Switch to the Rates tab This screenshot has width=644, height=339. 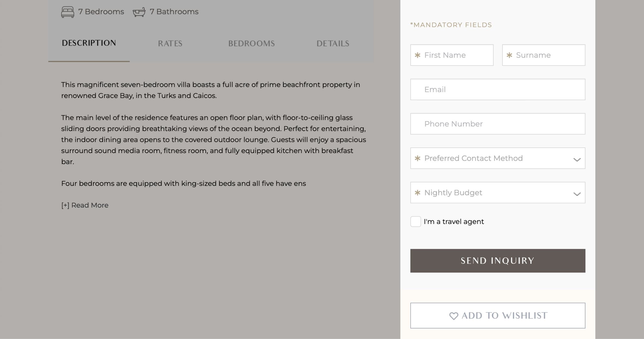click(170, 43)
